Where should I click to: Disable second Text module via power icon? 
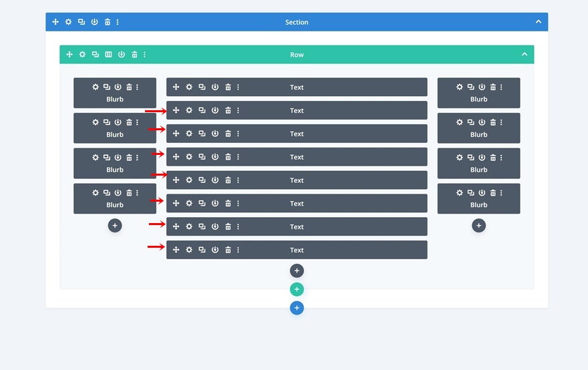215,110
